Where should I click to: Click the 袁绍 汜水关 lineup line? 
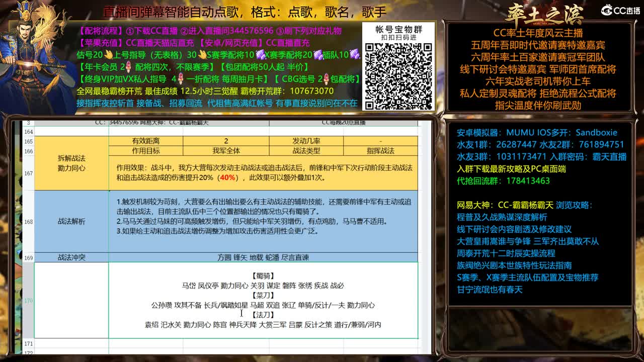[x=263, y=325]
